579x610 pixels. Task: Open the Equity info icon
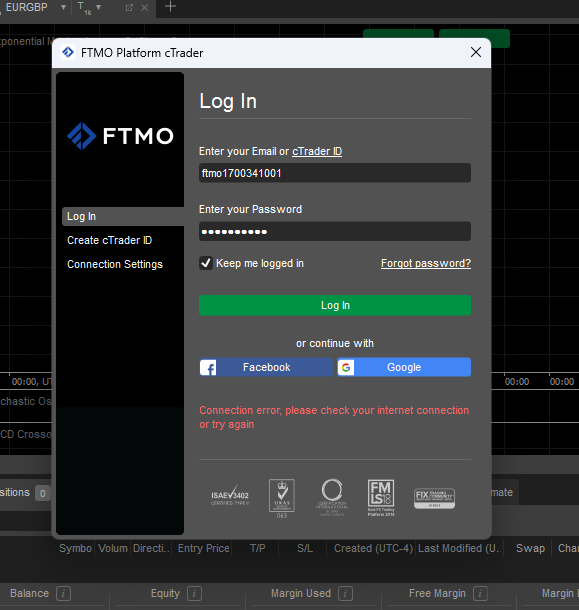click(x=194, y=594)
